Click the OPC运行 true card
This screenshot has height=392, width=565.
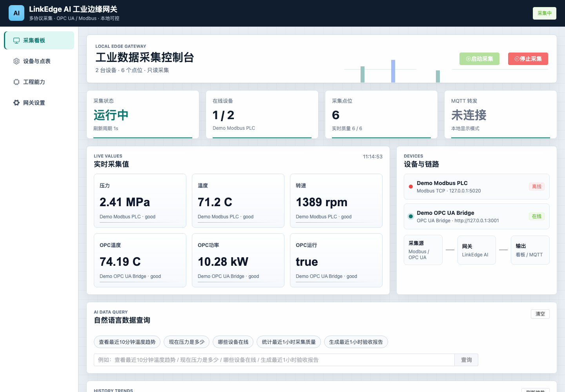[x=336, y=260]
